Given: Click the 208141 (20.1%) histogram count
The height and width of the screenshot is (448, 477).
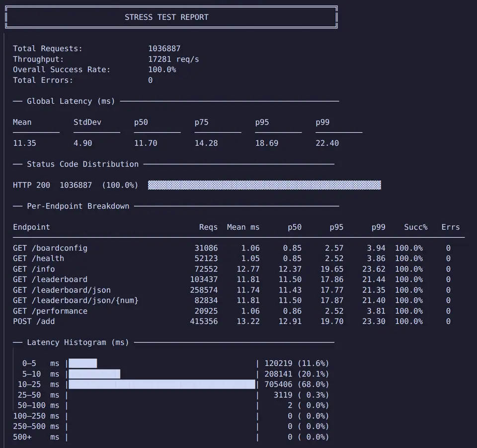Looking at the screenshot, I should click(297, 374).
